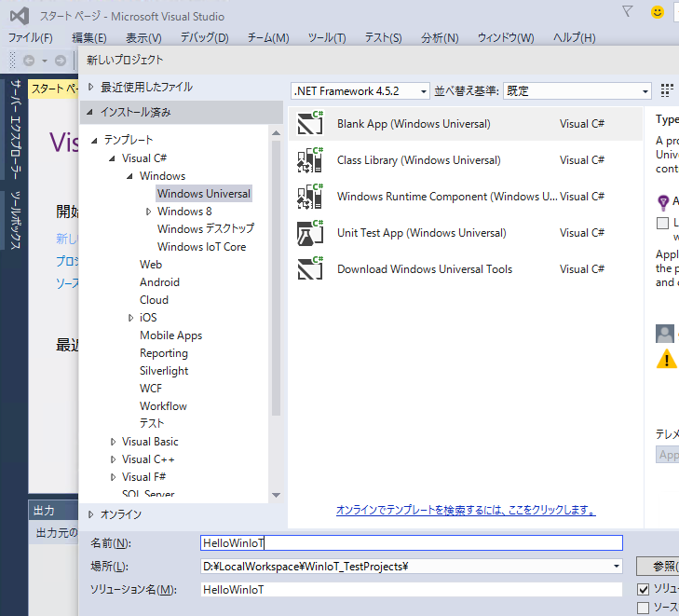
Task: Click the Unit Test App flask icon
Action: [310, 233]
